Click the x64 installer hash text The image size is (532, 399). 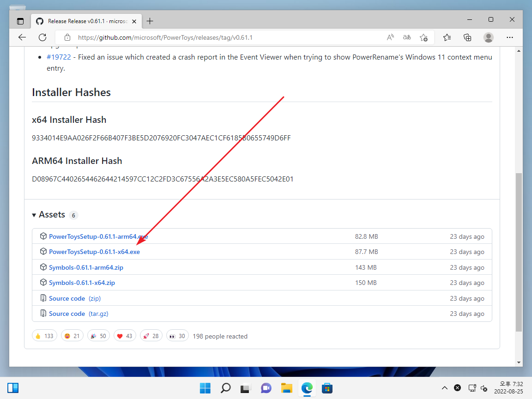coord(161,138)
